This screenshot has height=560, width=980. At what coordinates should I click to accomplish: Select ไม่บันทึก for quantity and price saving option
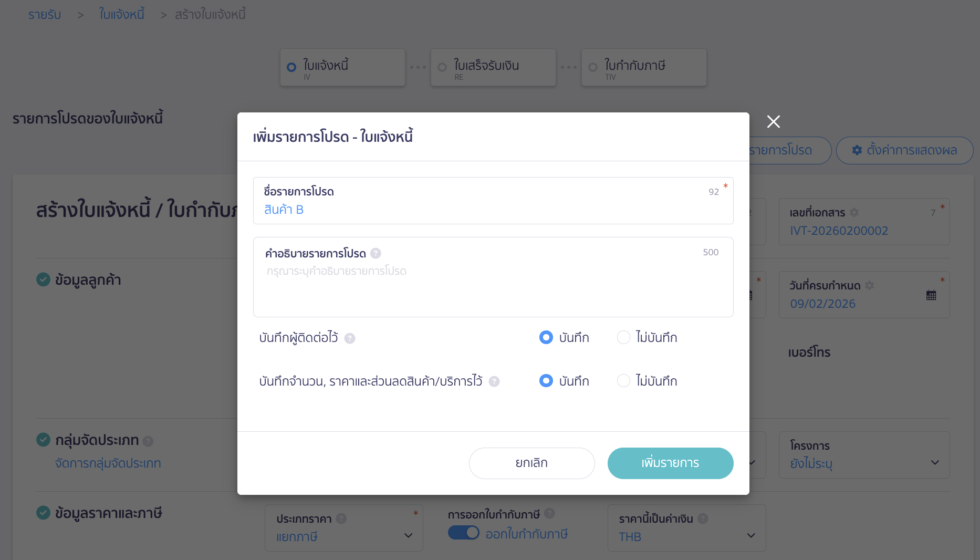(623, 381)
